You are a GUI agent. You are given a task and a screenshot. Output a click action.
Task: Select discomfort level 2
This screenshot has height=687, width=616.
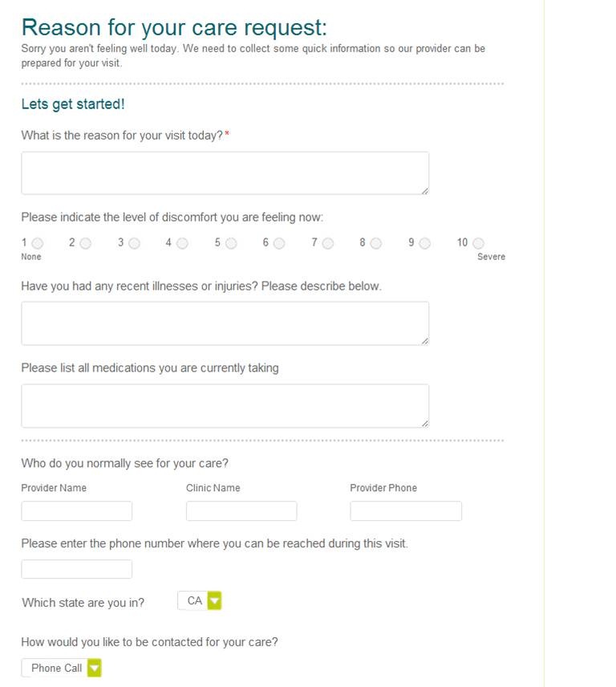click(86, 243)
